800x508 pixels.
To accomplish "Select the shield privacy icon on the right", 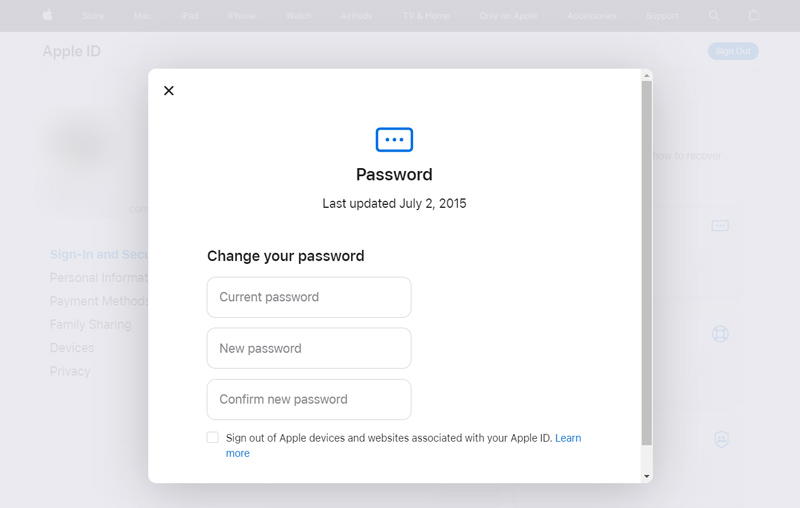I will pos(721,439).
